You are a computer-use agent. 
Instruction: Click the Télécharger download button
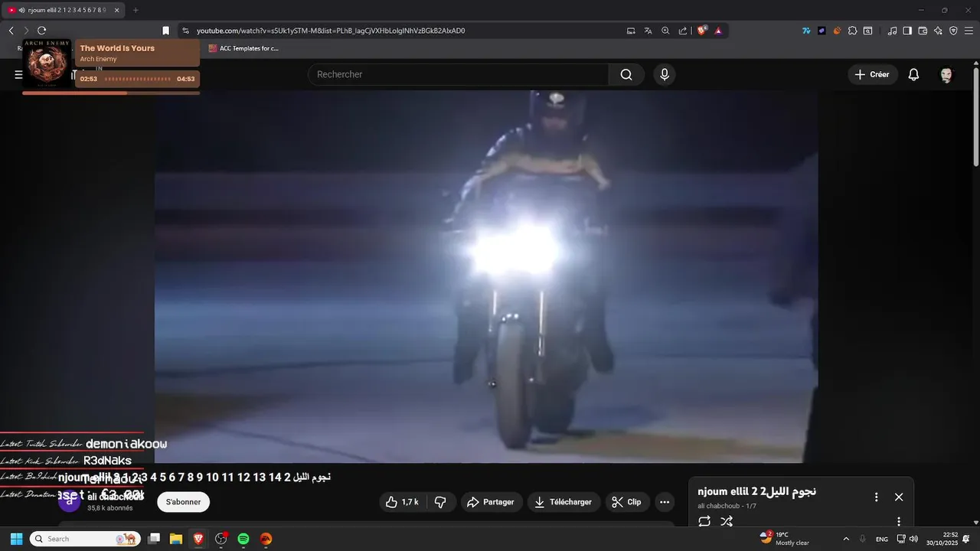[x=563, y=502]
